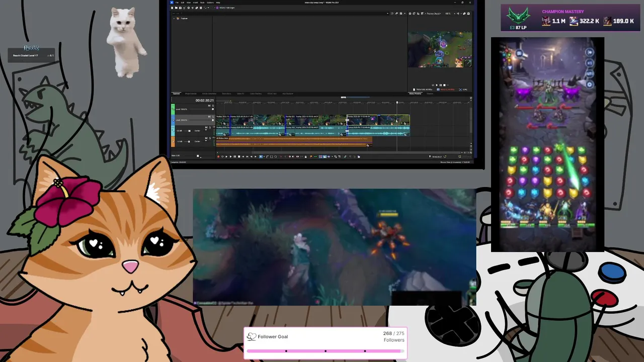Select the orange music clip on bottom audio track

pos(294,141)
